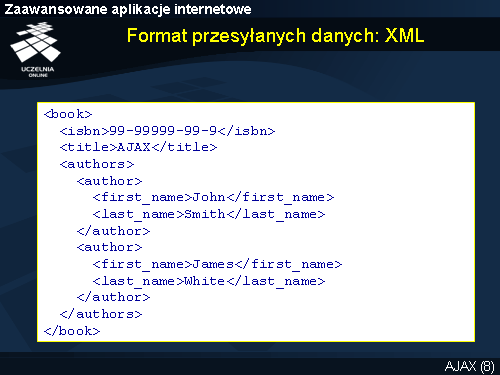Click the last_name line containing Smith

[209, 214]
